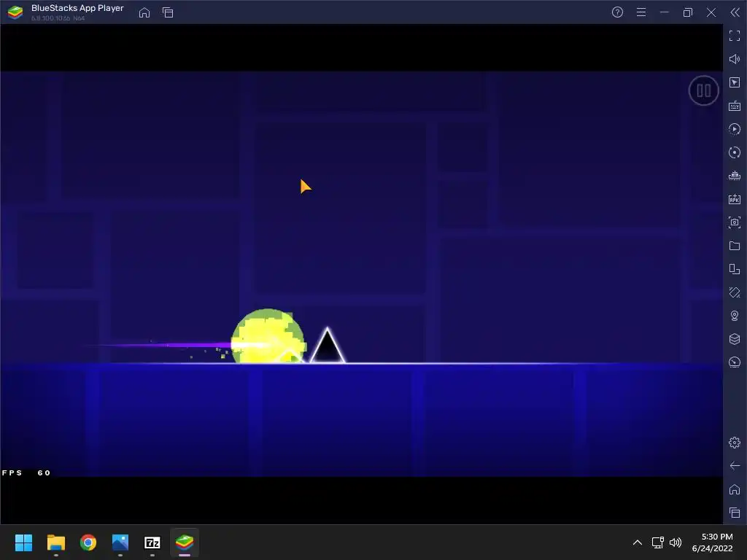Open the media folder icon in the sidebar
This screenshot has height=560, width=747.
[735, 246]
